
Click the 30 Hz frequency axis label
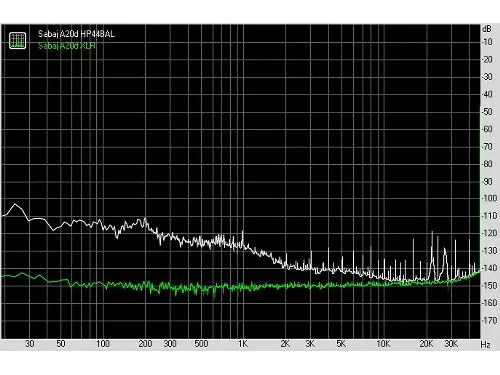coord(30,344)
